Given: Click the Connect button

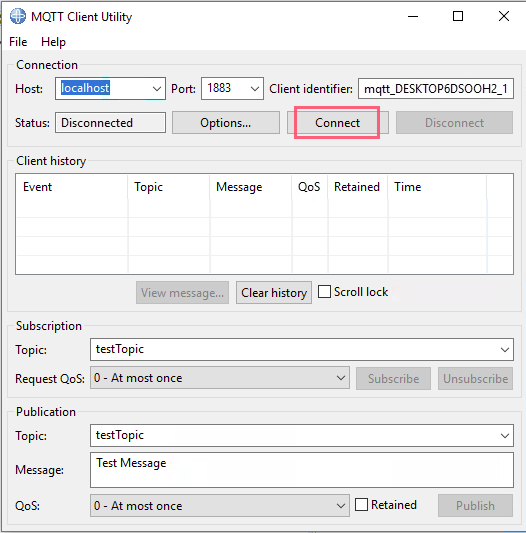Looking at the screenshot, I should point(338,123).
